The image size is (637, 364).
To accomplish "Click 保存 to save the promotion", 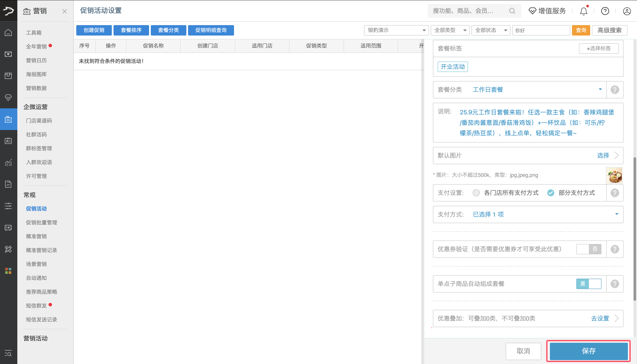I will point(589,351).
